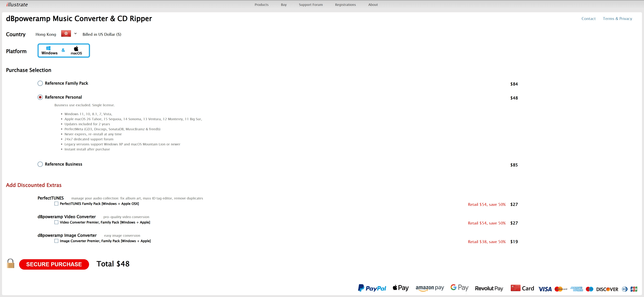This screenshot has height=297, width=644.
Task: Click the page title 'dBpoweramp Music Converter & CD Ripper'
Action: coord(79,18)
